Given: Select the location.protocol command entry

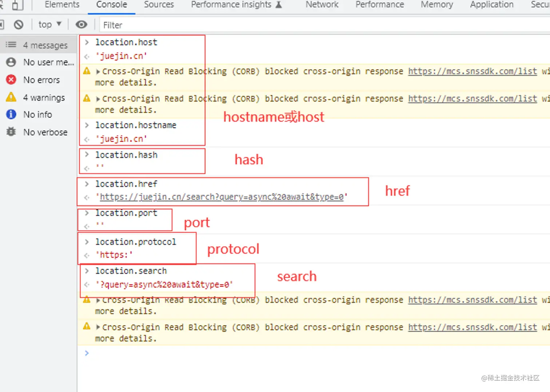Looking at the screenshot, I should pos(136,242).
